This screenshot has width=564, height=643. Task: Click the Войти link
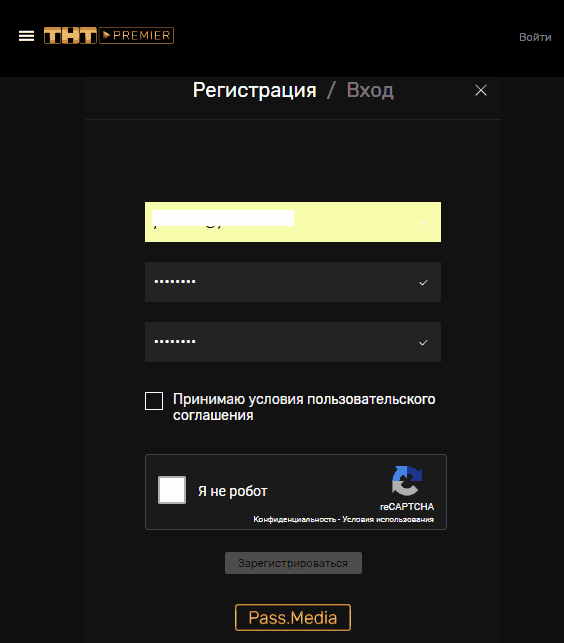535,37
